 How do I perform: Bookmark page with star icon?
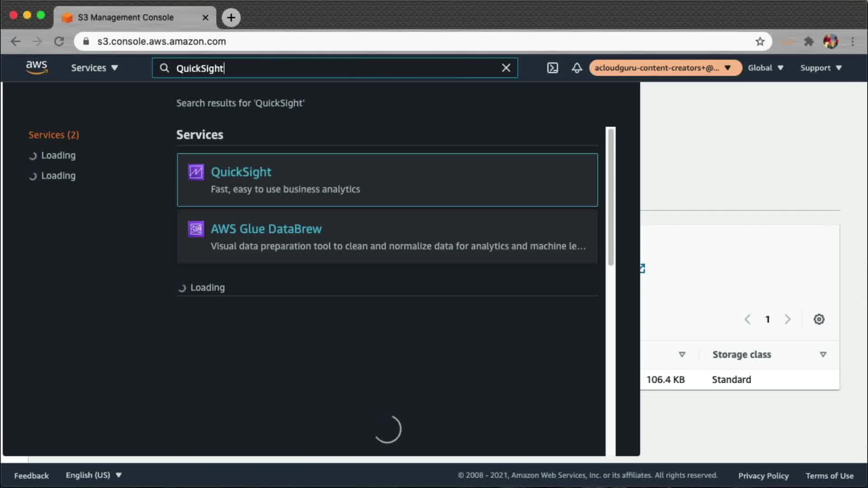point(760,42)
